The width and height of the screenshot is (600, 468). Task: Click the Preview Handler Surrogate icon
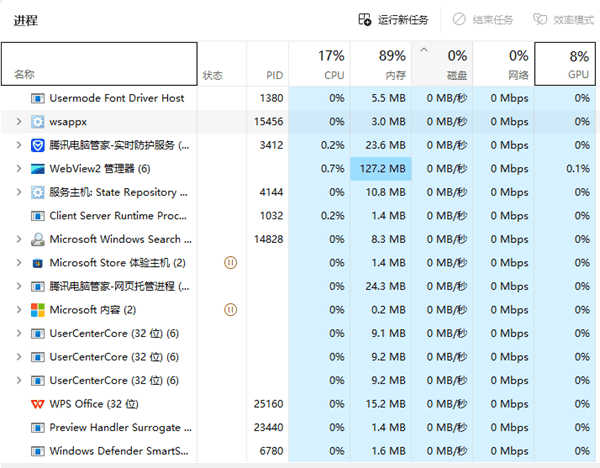38,427
